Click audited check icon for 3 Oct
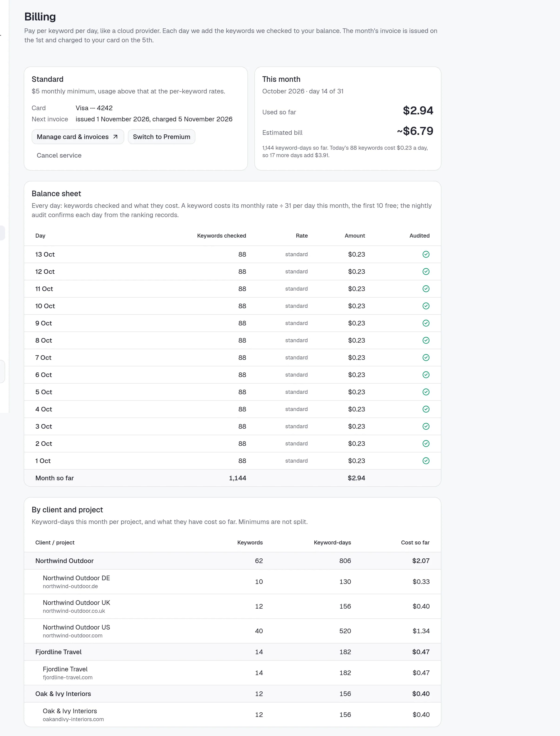560x736 pixels. [x=426, y=427]
